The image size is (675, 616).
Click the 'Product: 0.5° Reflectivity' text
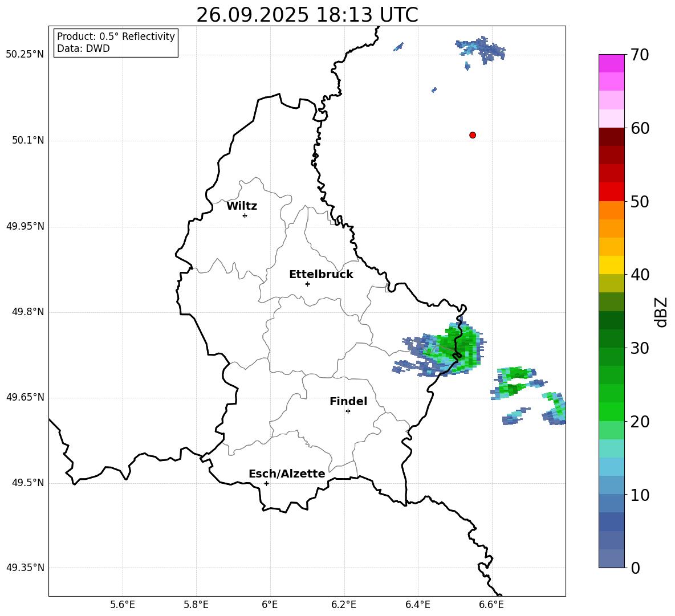tap(116, 36)
